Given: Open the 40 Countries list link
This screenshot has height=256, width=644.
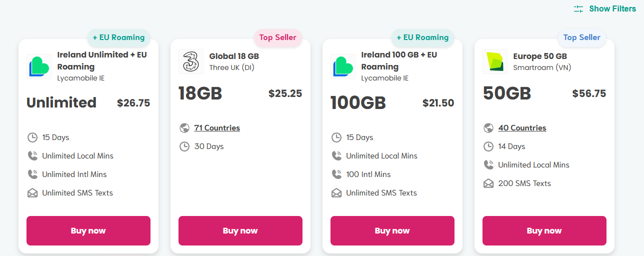Looking at the screenshot, I should tap(522, 128).
